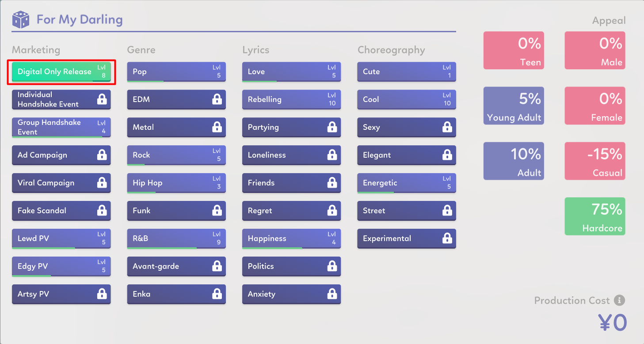The width and height of the screenshot is (644, 344).
Task: Pick the R&B genre
Action: (176, 238)
